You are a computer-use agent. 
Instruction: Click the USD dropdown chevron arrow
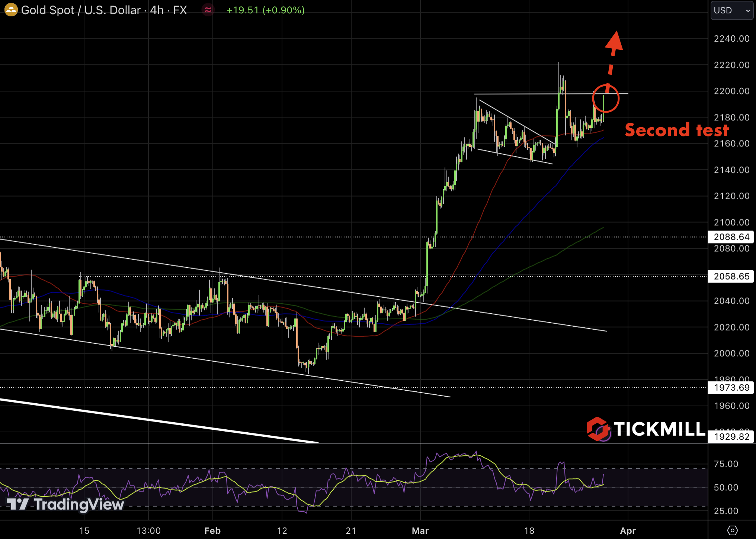[x=748, y=10]
